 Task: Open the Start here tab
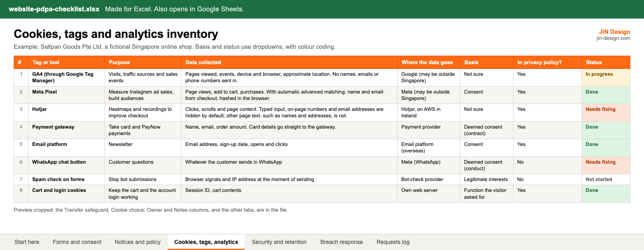point(27,242)
